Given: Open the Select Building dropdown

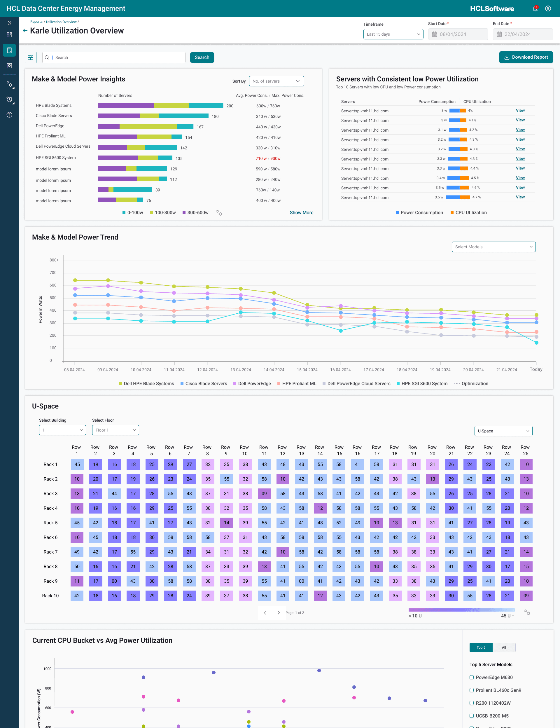Looking at the screenshot, I should click(62, 430).
